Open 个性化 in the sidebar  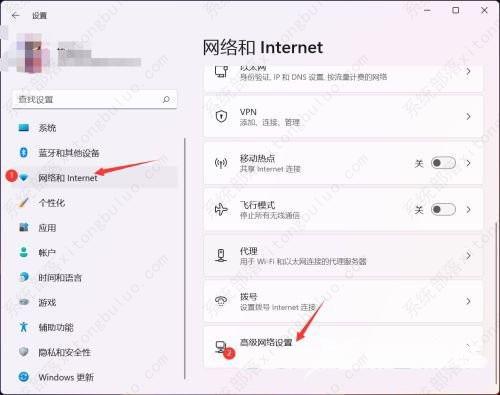[x=95, y=203]
